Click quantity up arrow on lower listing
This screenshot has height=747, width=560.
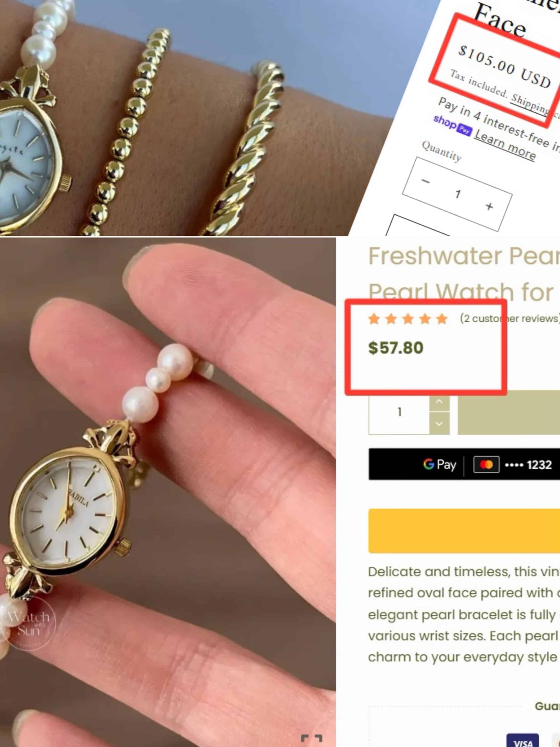tap(439, 402)
